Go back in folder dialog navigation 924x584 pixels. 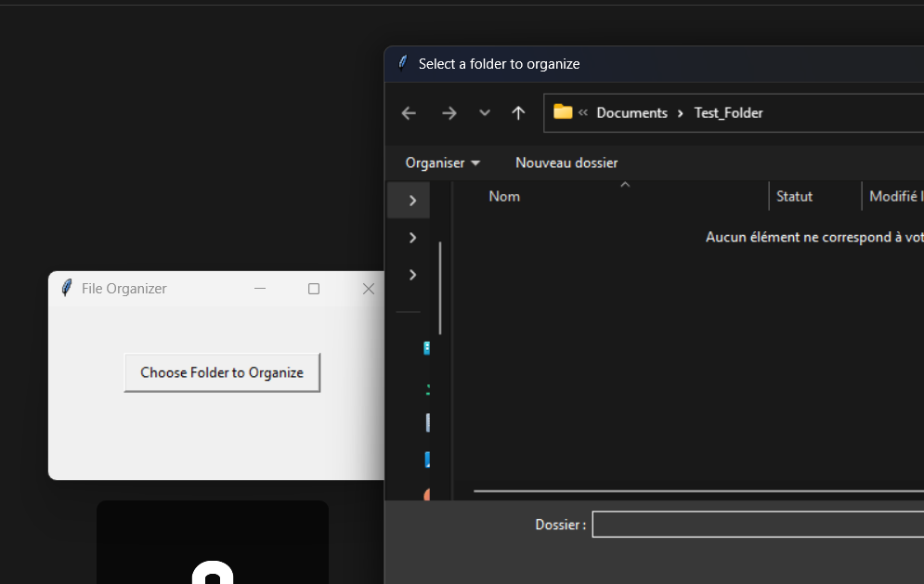pyautogui.click(x=409, y=113)
